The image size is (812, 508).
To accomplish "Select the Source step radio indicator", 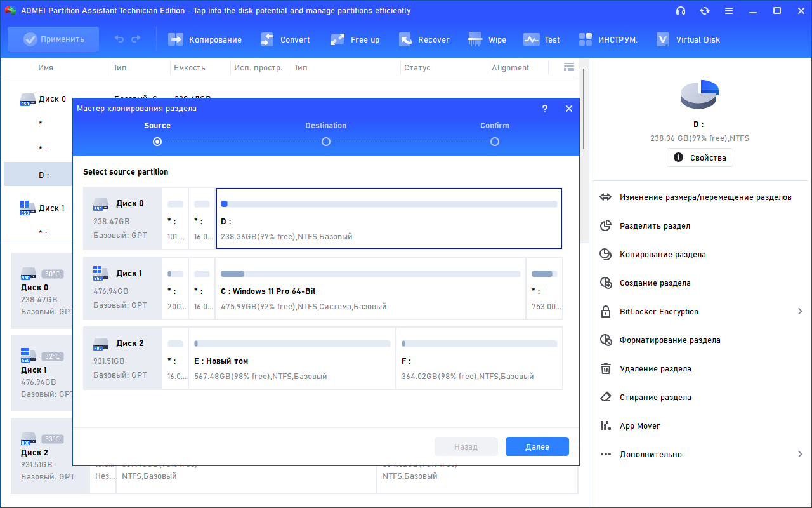I will (157, 142).
